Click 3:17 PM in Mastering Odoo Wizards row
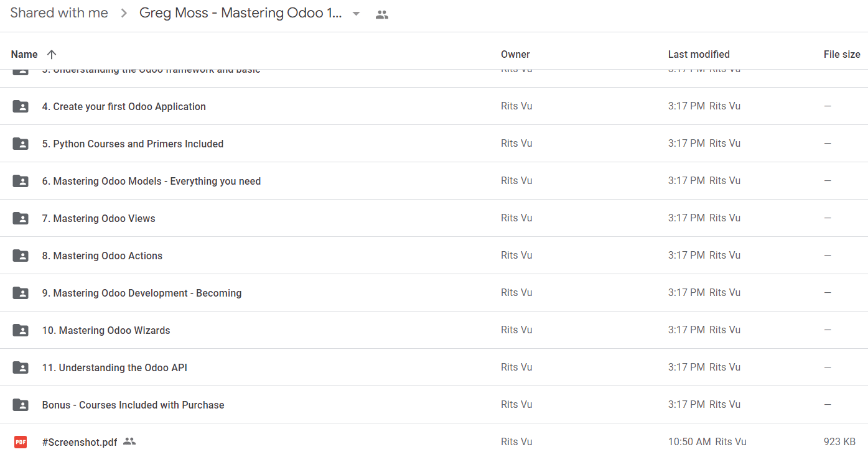This screenshot has width=868, height=457. pyautogui.click(x=686, y=330)
